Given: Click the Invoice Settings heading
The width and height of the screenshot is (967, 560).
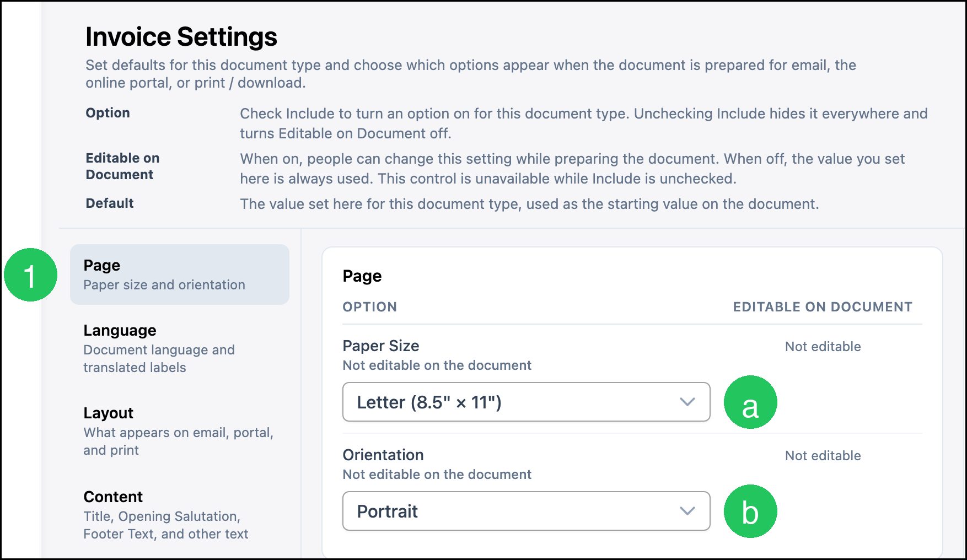Looking at the screenshot, I should click(x=181, y=37).
